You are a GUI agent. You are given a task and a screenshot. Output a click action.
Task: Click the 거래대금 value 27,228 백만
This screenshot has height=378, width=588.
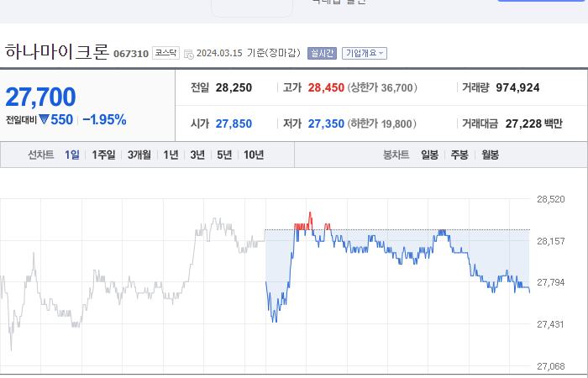point(533,123)
